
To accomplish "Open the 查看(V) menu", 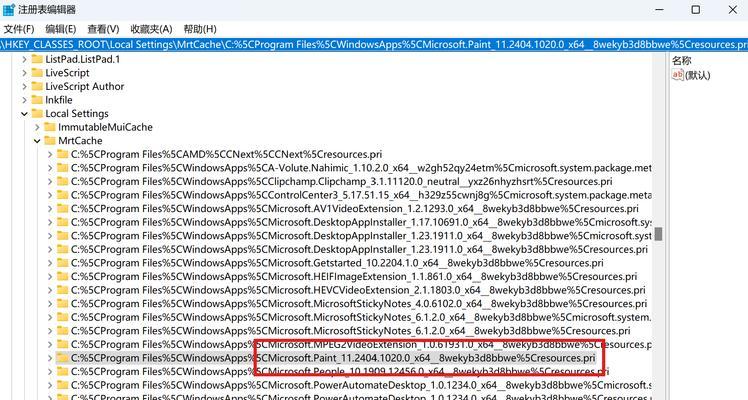I will pyautogui.click(x=104, y=29).
